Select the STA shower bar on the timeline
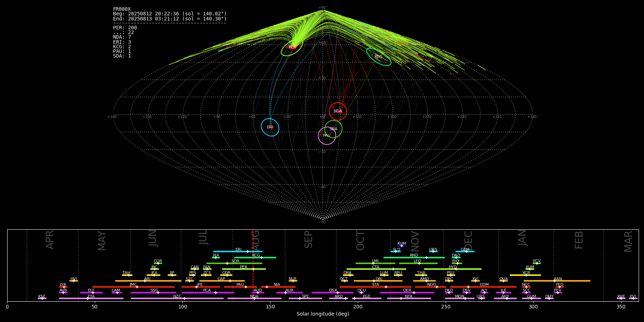The height and width of the screenshot is (322, 644). [375, 287]
